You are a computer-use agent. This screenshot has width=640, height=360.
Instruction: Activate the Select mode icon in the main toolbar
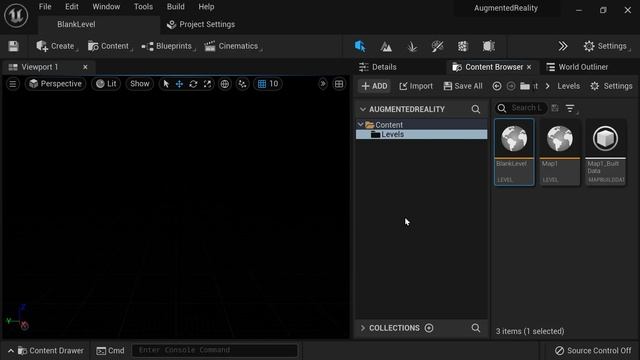360,46
